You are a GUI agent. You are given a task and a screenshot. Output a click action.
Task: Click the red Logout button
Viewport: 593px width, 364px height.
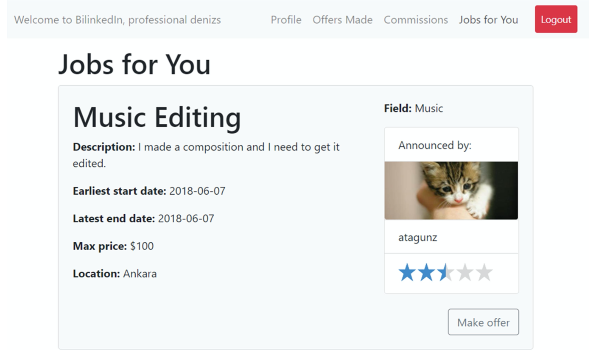tap(556, 19)
